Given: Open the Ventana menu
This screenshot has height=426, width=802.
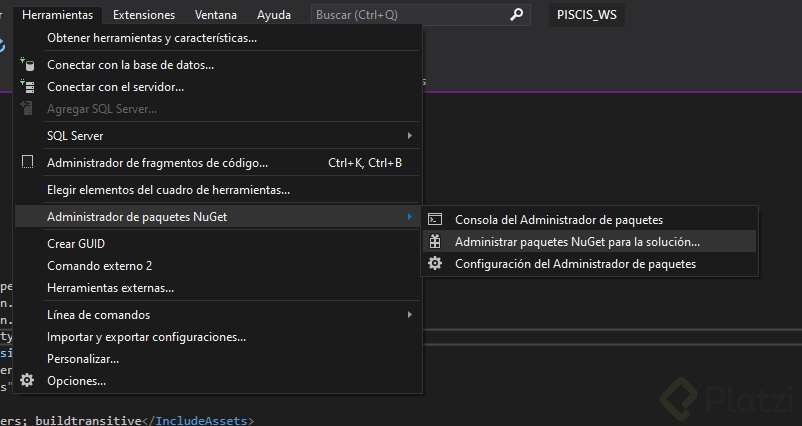Looking at the screenshot, I should pyautogui.click(x=215, y=15).
